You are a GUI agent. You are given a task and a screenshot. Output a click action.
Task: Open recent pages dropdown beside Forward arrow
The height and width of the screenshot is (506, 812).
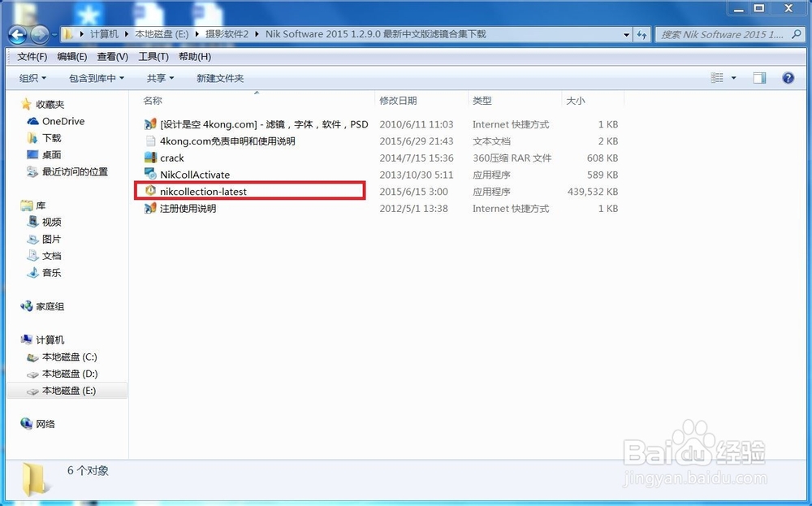click(54, 35)
